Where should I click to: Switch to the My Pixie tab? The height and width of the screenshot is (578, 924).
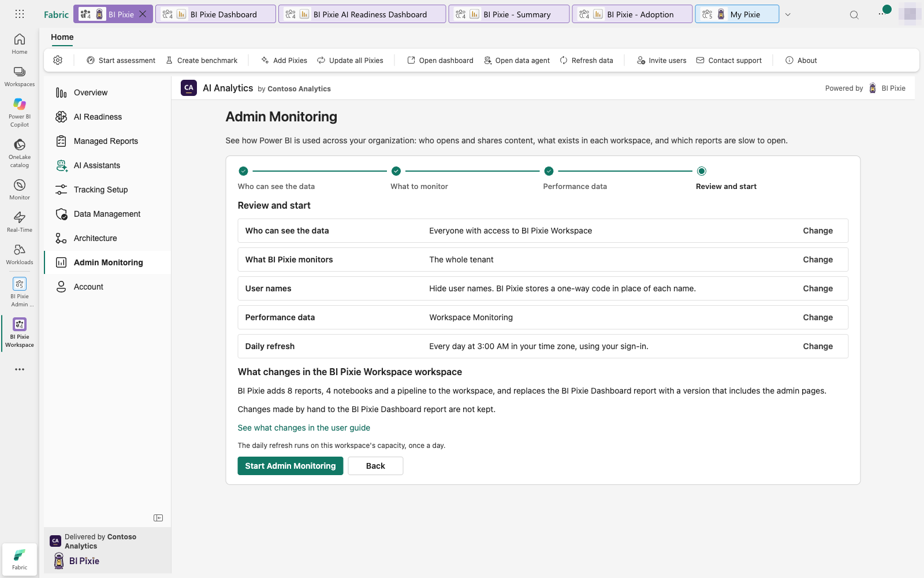point(737,14)
